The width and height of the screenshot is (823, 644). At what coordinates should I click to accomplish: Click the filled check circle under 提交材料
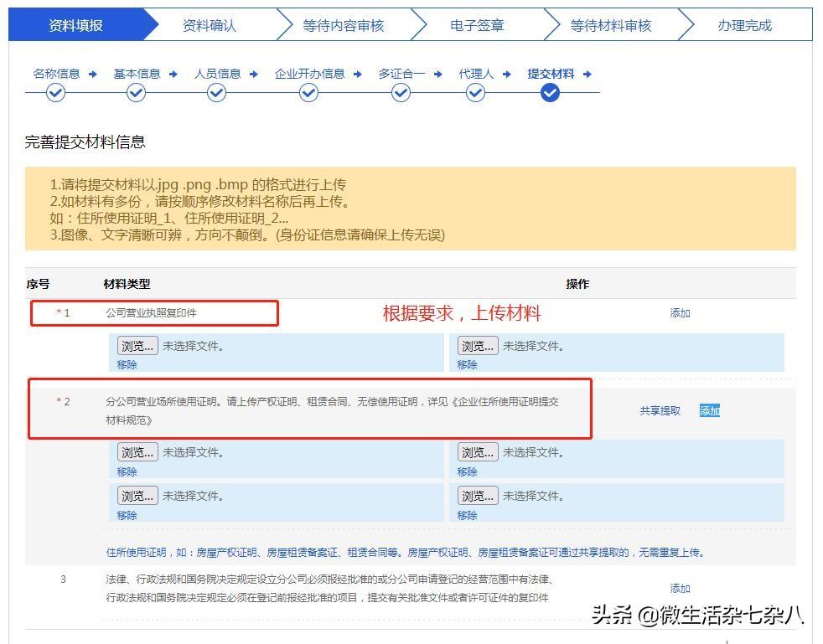tap(550, 93)
